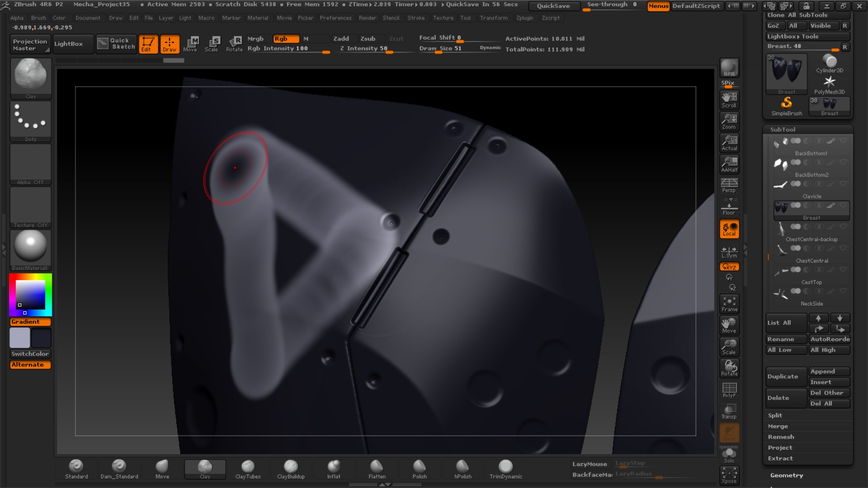Click the Duplicate subtool button
868x488 pixels.
786,376
